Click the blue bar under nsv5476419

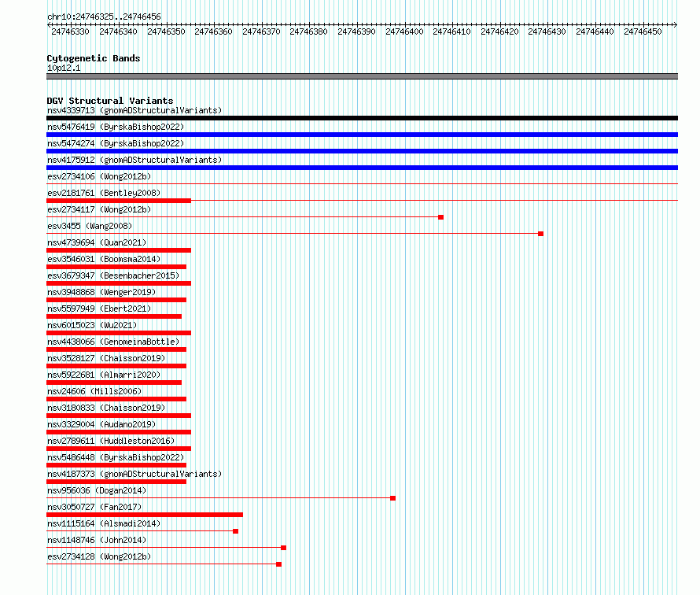point(362,135)
